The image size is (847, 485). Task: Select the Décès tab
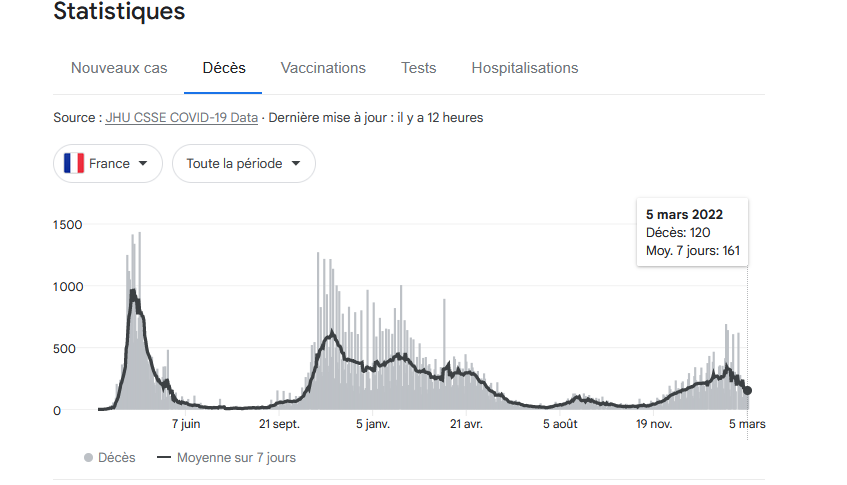(x=224, y=68)
